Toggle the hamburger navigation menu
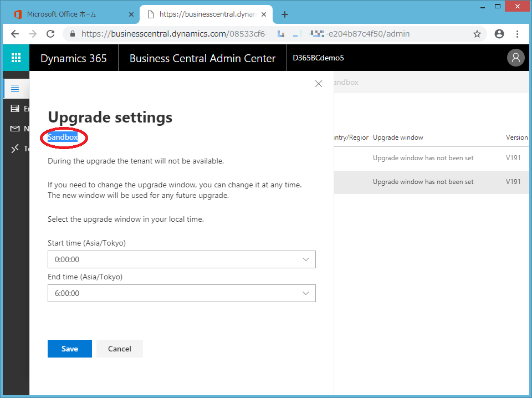This screenshot has height=398, width=532. click(15, 89)
